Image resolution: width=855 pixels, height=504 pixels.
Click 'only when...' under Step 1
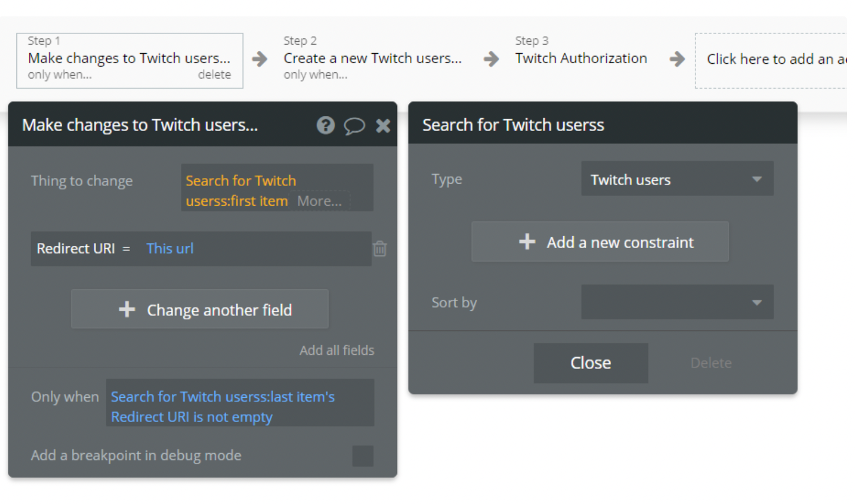59,75
